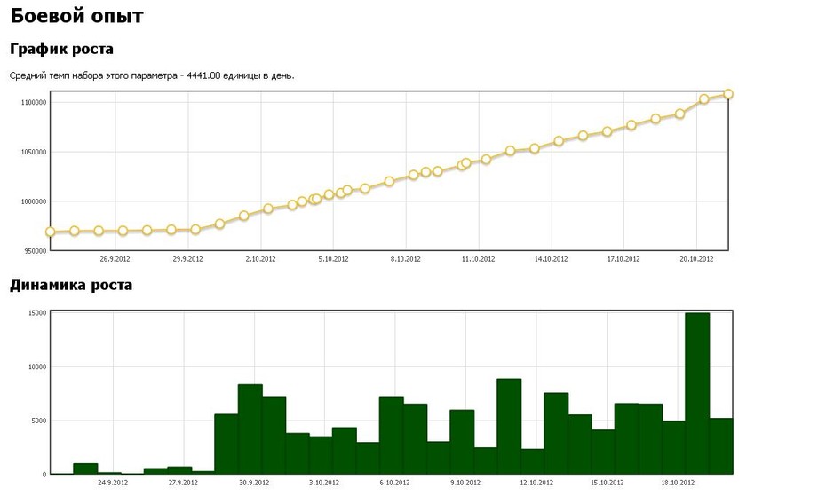Click the 12.10.2012 date label
826x504 pixels.
(x=536, y=483)
